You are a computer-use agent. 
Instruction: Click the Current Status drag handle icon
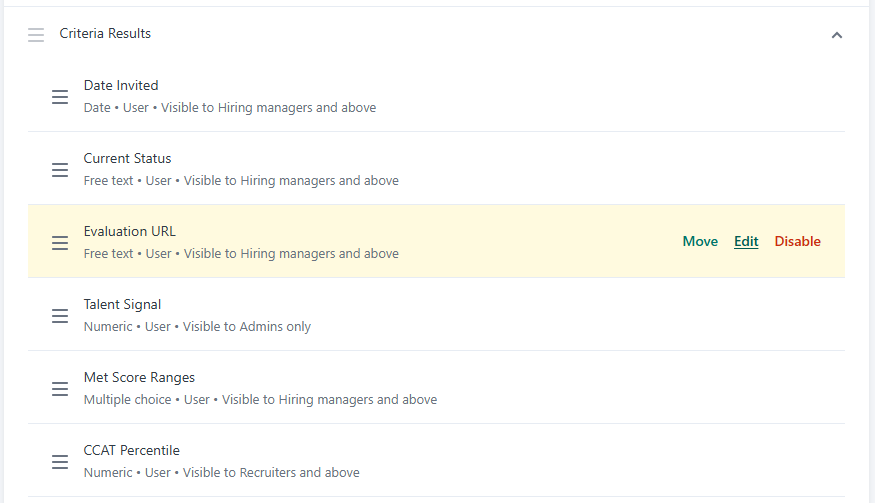[60, 170]
